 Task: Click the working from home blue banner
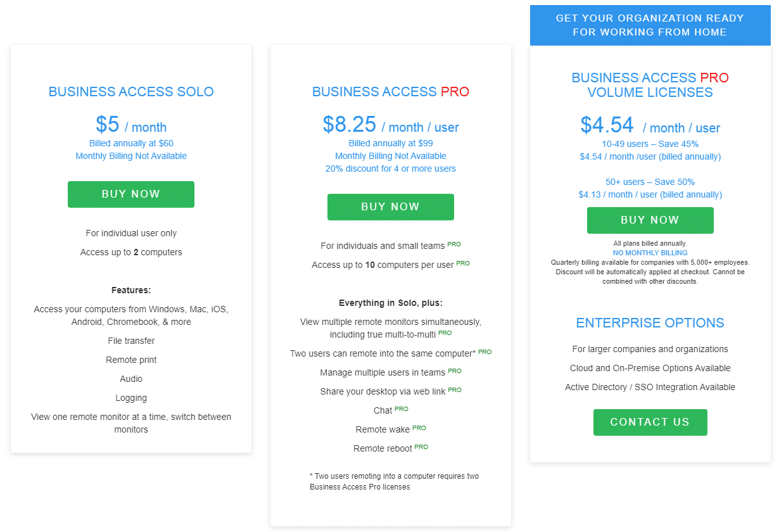[650, 25]
